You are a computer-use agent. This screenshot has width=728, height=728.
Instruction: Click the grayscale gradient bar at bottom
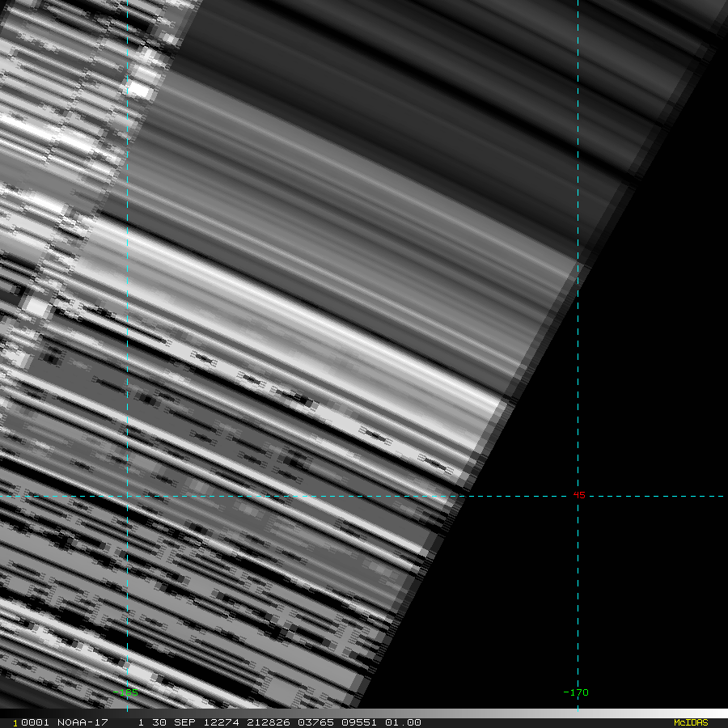coord(364,713)
